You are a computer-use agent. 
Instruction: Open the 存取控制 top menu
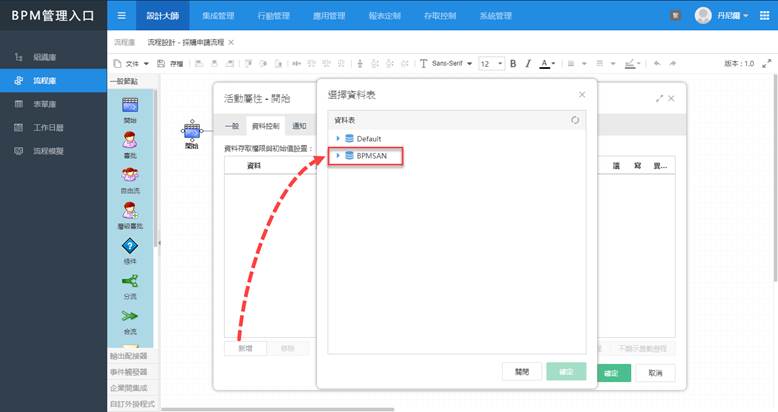pyautogui.click(x=440, y=15)
